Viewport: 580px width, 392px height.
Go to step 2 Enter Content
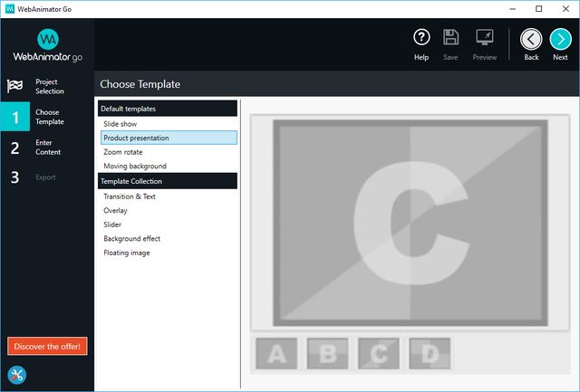click(x=47, y=148)
